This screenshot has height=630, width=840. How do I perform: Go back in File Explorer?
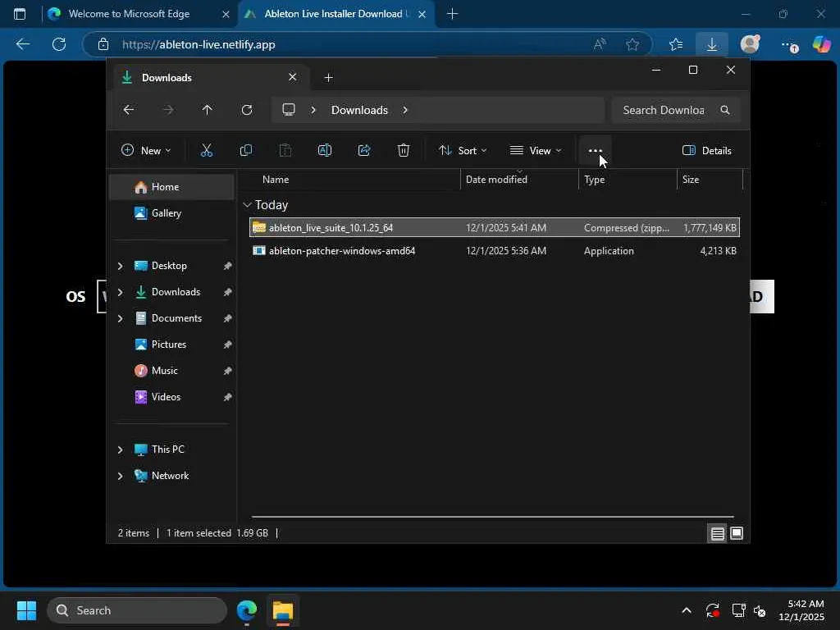129,110
